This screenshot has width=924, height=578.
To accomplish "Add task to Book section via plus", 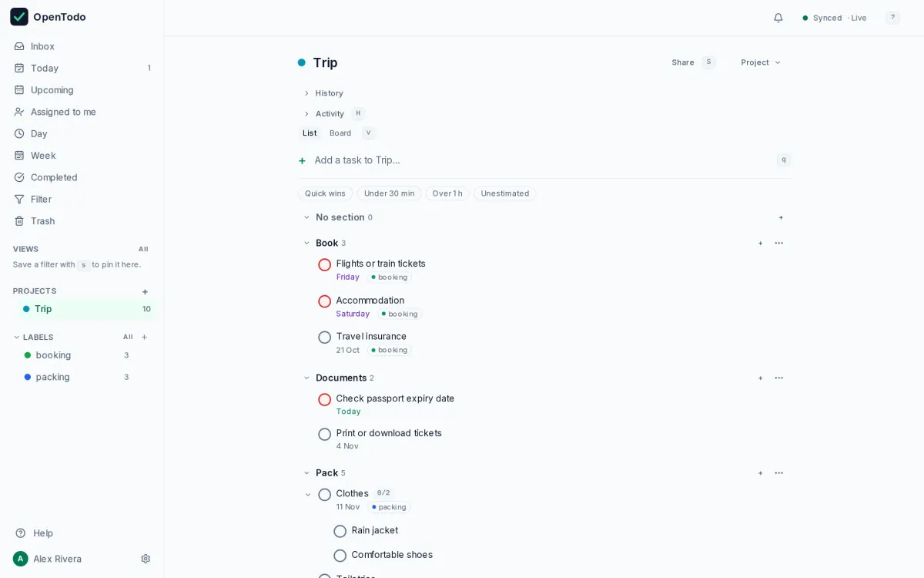I will point(760,243).
